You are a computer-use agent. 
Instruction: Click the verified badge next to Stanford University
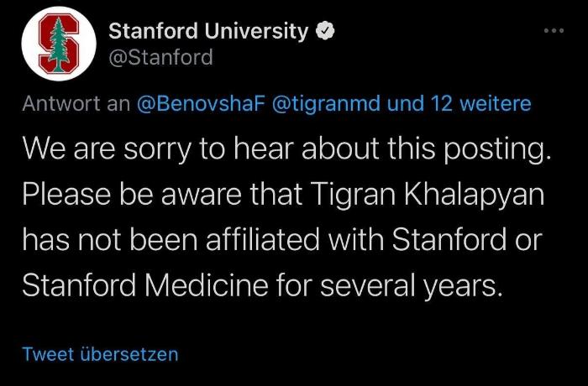point(326,31)
